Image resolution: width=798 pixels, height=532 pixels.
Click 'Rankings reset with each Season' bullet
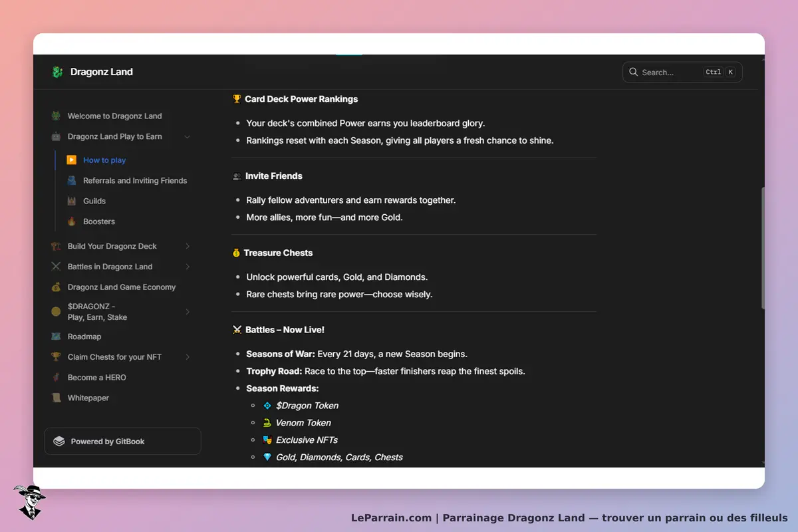tap(400, 140)
